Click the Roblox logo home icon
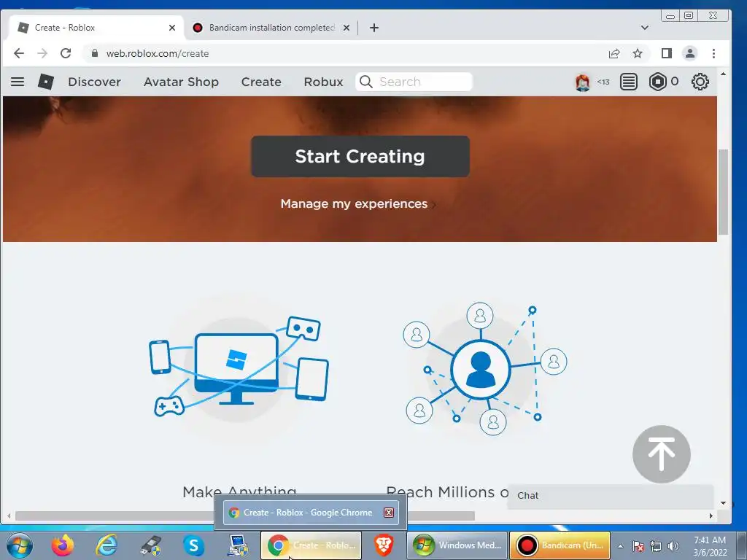The width and height of the screenshot is (747, 560). click(x=46, y=82)
